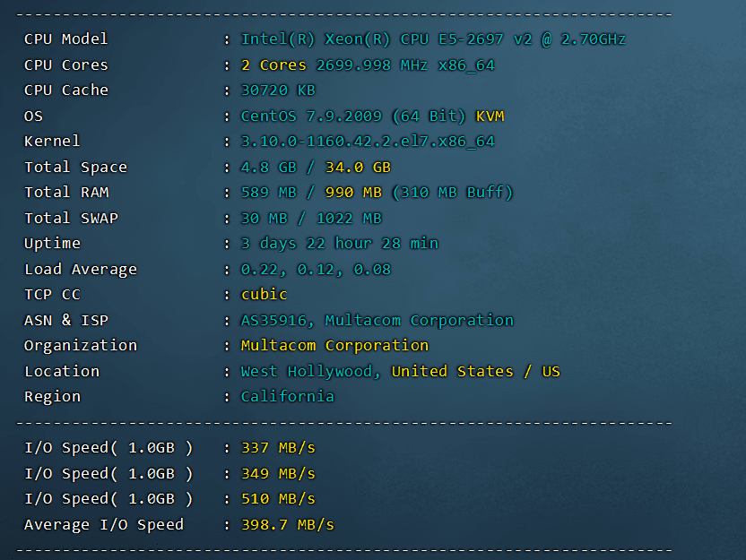Viewport: 746px width, 560px height.
Task: Click the Total SWAP label
Action: coord(71,219)
